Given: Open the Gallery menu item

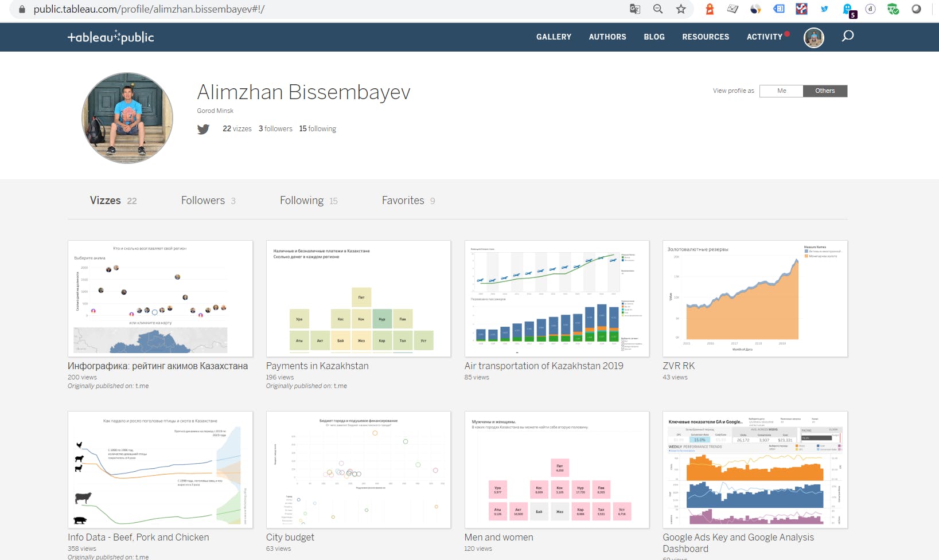Looking at the screenshot, I should [554, 37].
